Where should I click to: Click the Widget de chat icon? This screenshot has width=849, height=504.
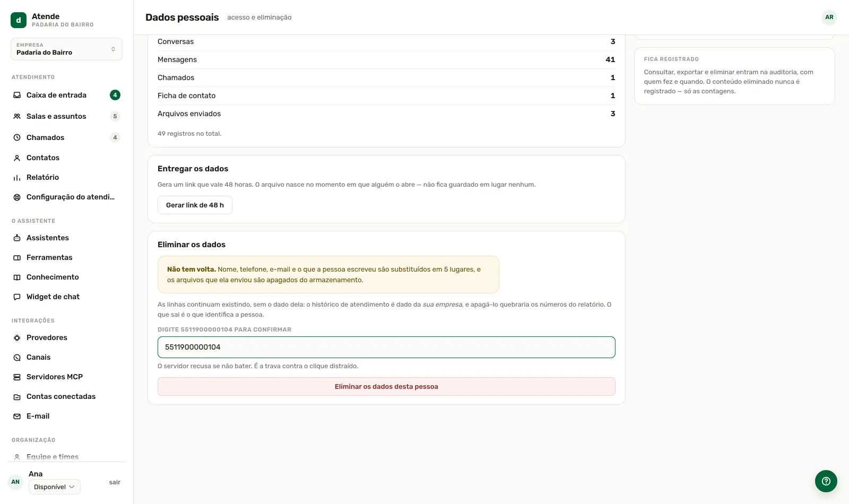click(x=17, y=297)
